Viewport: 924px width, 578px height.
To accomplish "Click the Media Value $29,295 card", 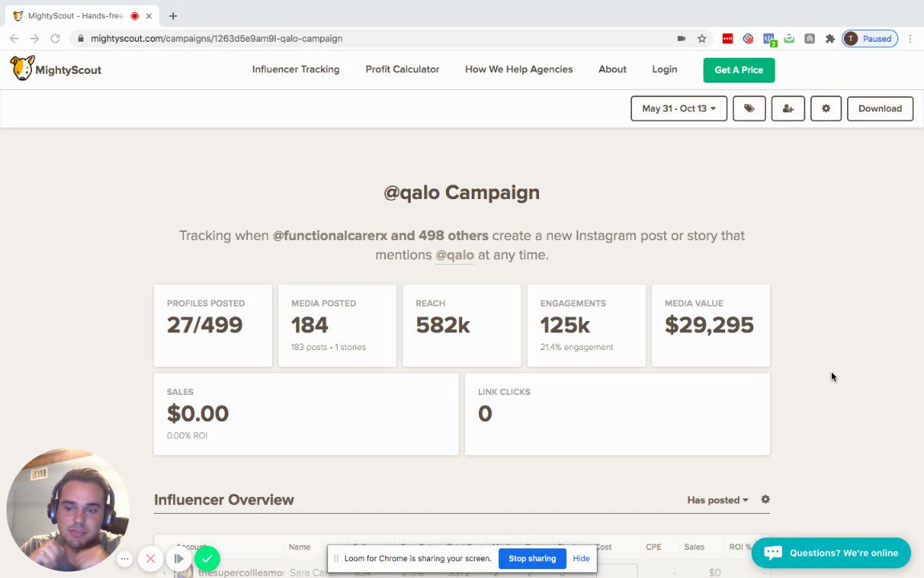I will pos(711,326).
